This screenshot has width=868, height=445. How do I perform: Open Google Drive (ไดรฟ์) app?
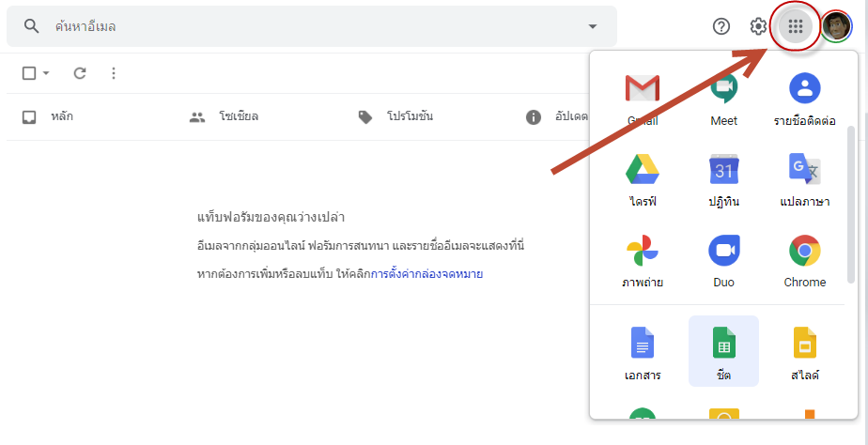(643, 179)
